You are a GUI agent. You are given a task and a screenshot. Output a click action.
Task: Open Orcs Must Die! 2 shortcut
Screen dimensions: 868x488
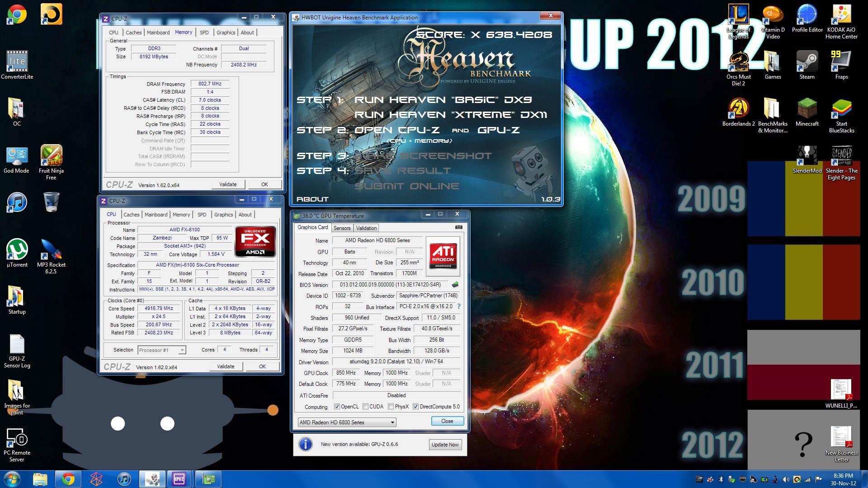[x=738, y=69]
